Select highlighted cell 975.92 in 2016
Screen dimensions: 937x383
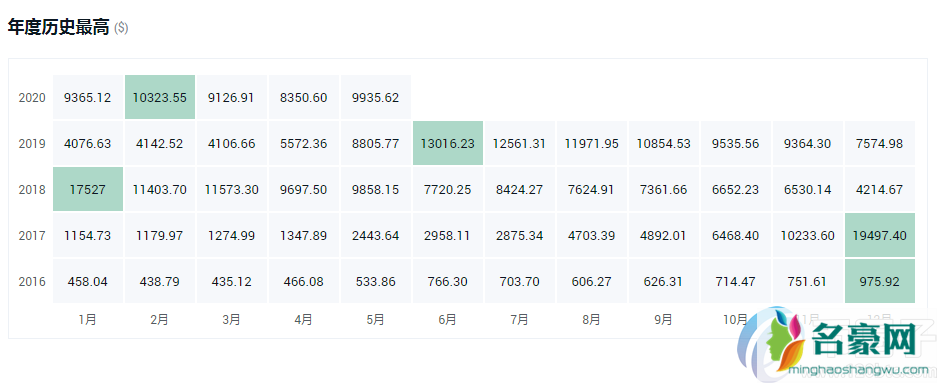coord(880,281)
